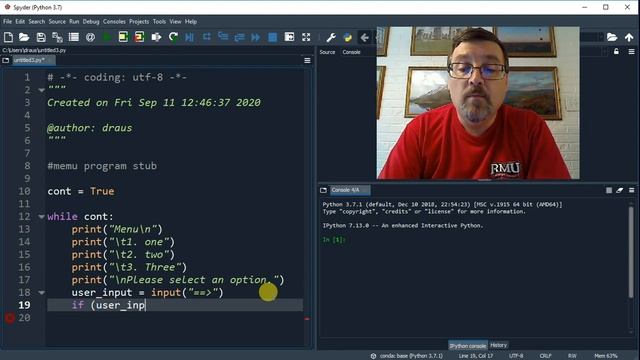The image size is (640, 360).
Task: Start debugging the file
Action: [x=189, y=37]
